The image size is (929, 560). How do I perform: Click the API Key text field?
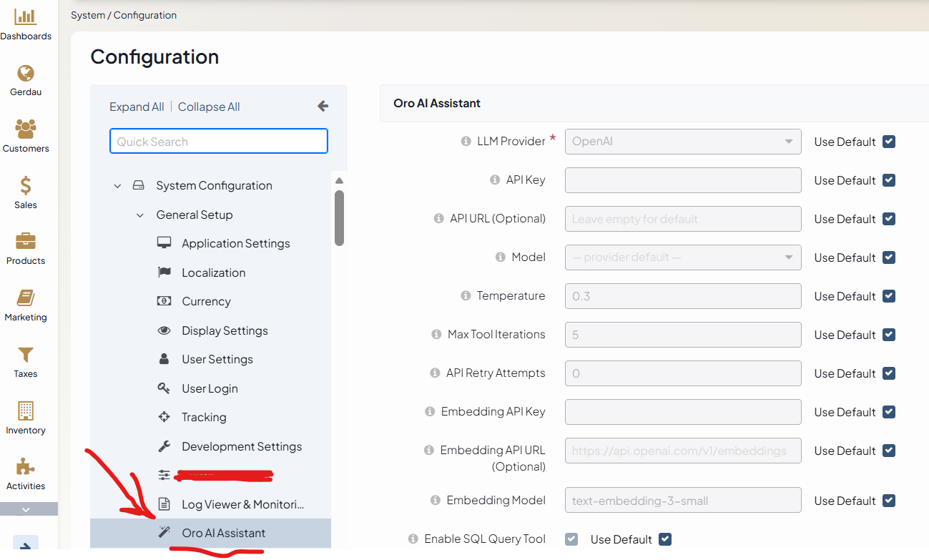click(683, 180)
